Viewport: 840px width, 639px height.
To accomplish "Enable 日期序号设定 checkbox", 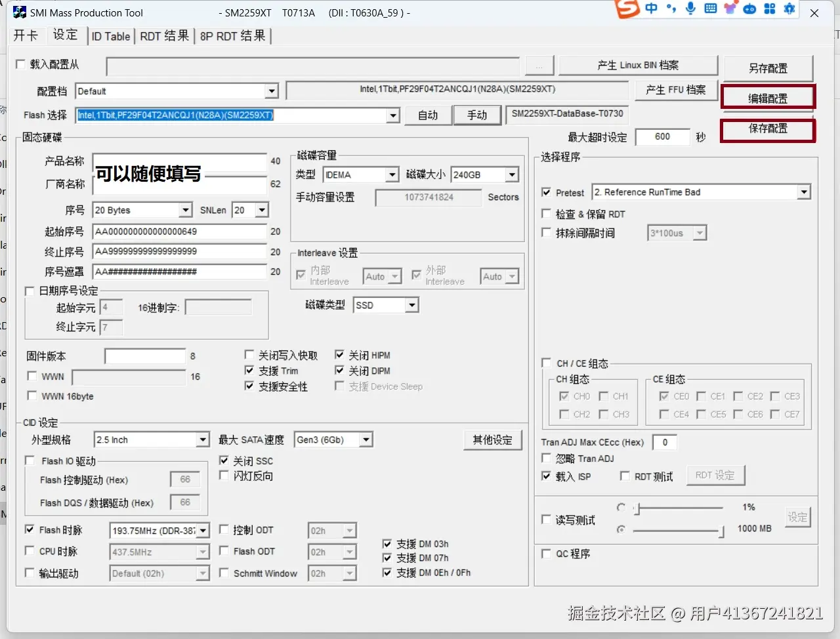I will click(30, 291).
